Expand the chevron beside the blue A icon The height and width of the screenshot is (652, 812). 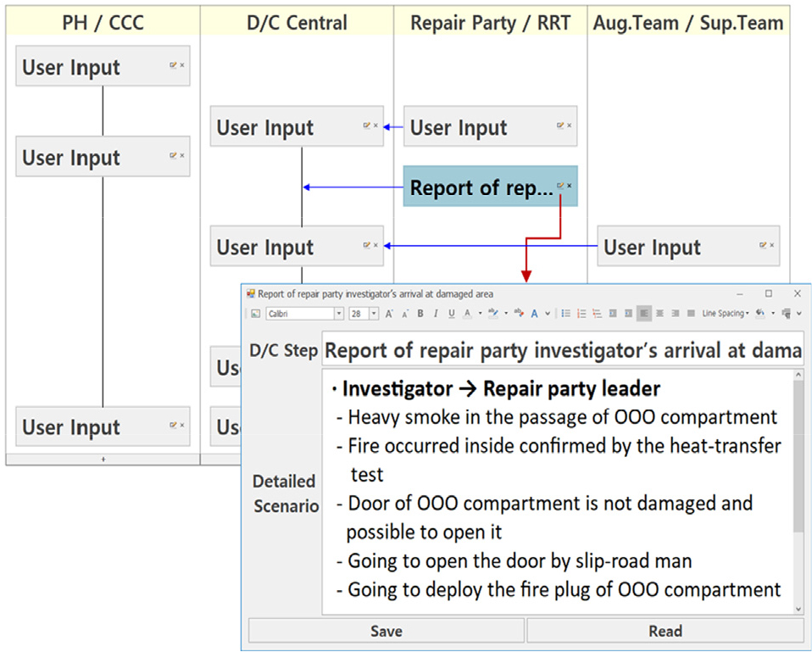pos(548,314)
